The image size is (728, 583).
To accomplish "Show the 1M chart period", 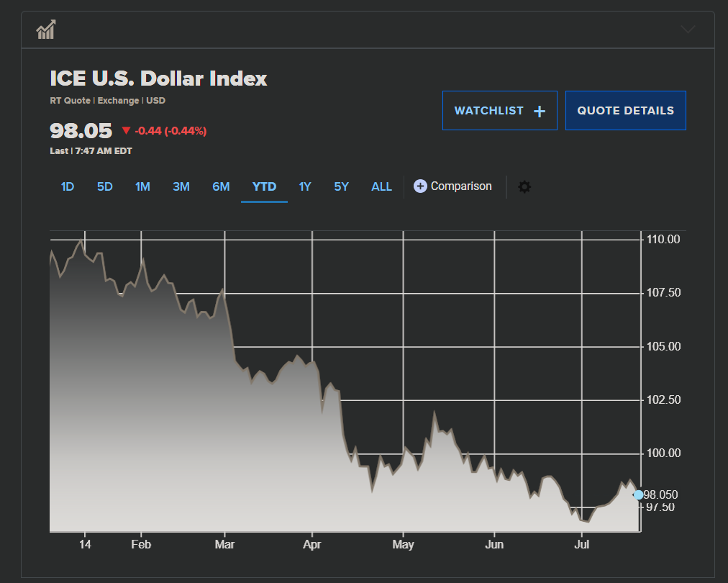I will (142, 187).
